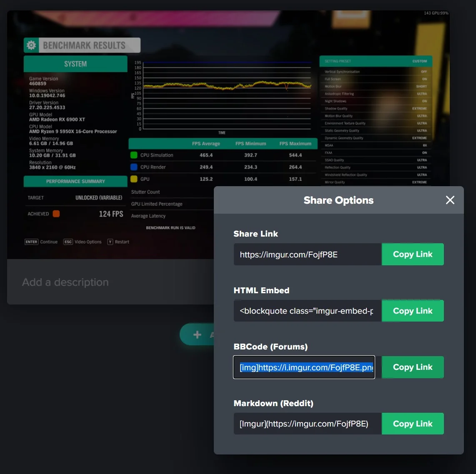Viewport: 476px width, 474px height.
Task: Click the Benchmark Results gear icon
Action: [31, 45]
